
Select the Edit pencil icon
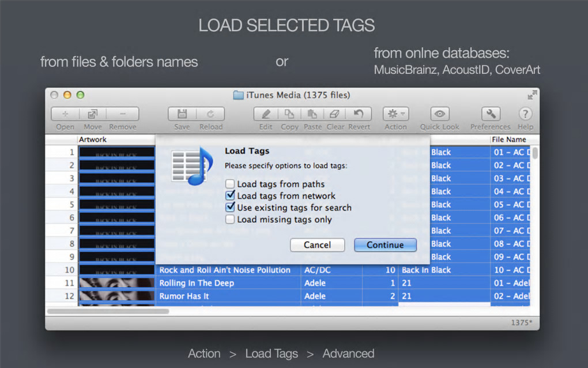coord(266,114)
